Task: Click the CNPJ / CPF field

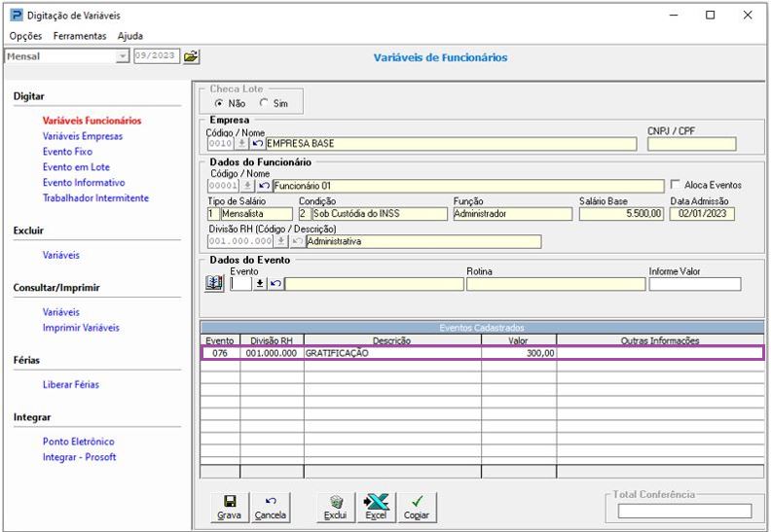Action: (691, 144)
